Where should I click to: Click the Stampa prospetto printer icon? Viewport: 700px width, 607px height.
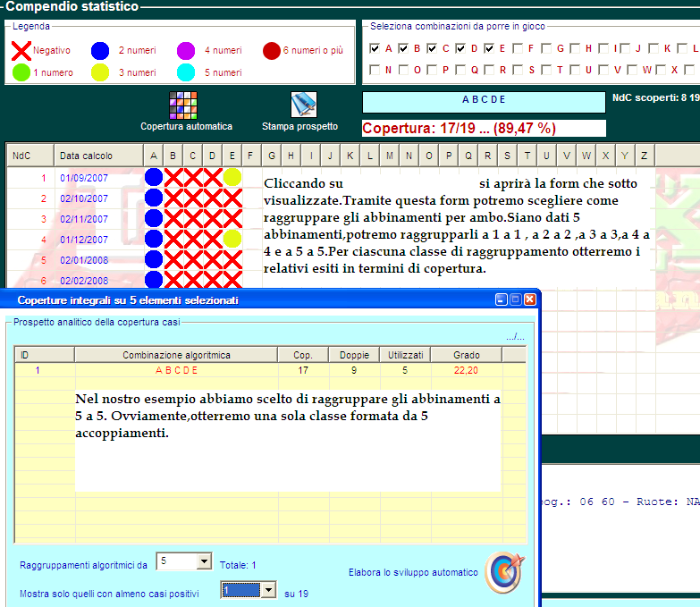[x=304, y=105]
